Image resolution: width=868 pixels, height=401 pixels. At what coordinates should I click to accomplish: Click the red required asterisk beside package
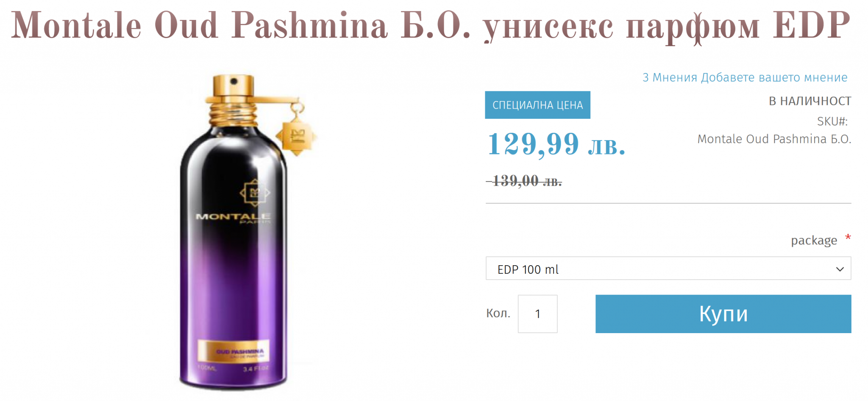click(848, 237)
